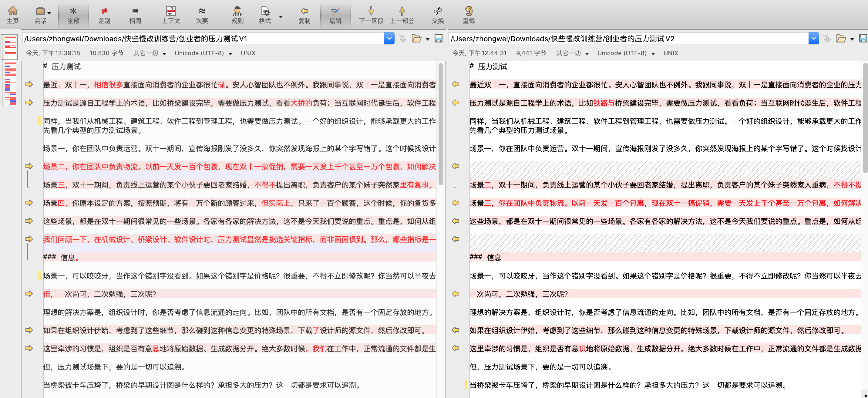Show only 差别 differences

[x=104, y=15]
